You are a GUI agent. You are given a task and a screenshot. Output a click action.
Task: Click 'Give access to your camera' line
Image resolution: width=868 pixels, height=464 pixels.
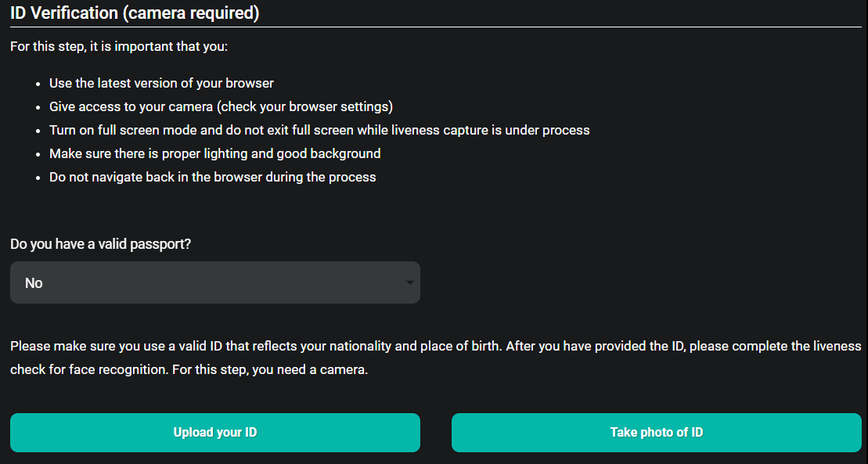point(221,106)
